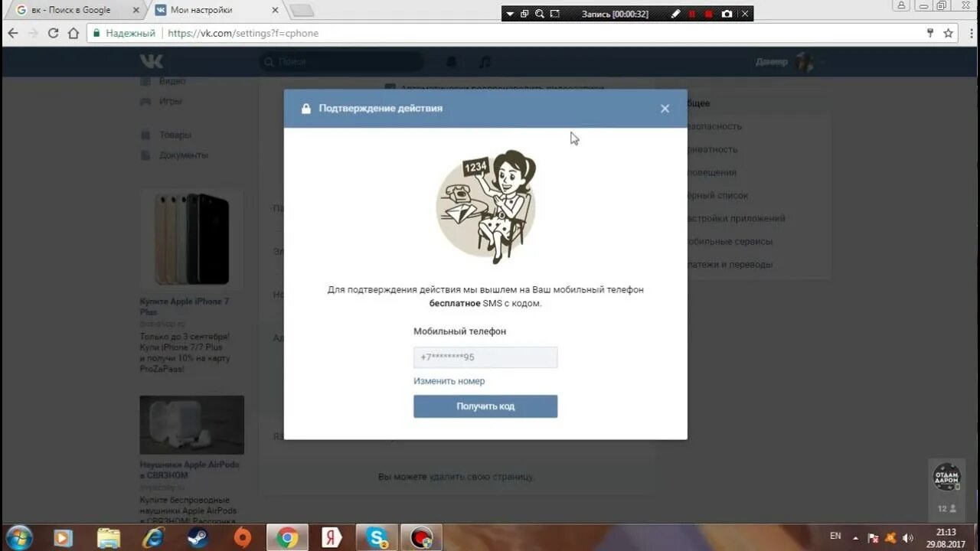Open a new browser tab

click(x=302, y=10)
